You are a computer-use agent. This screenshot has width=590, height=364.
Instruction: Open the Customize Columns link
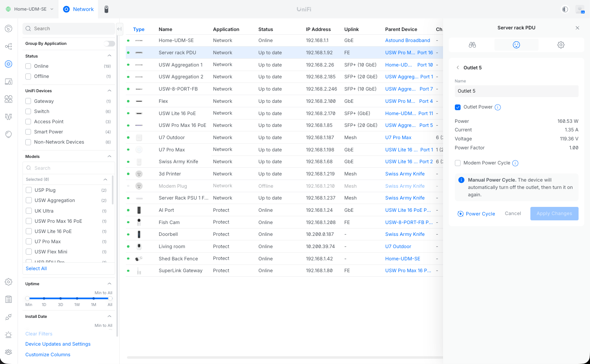[48, 355]
